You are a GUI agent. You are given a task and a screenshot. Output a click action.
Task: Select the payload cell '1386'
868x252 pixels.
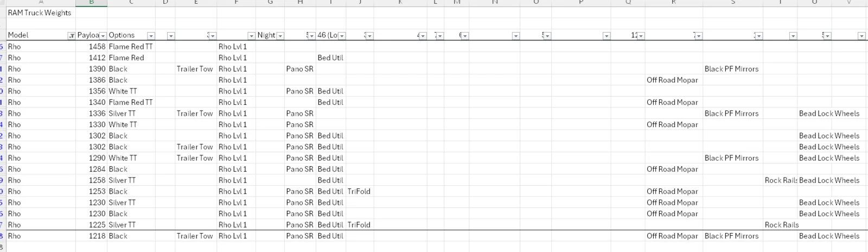click(97, 80)
